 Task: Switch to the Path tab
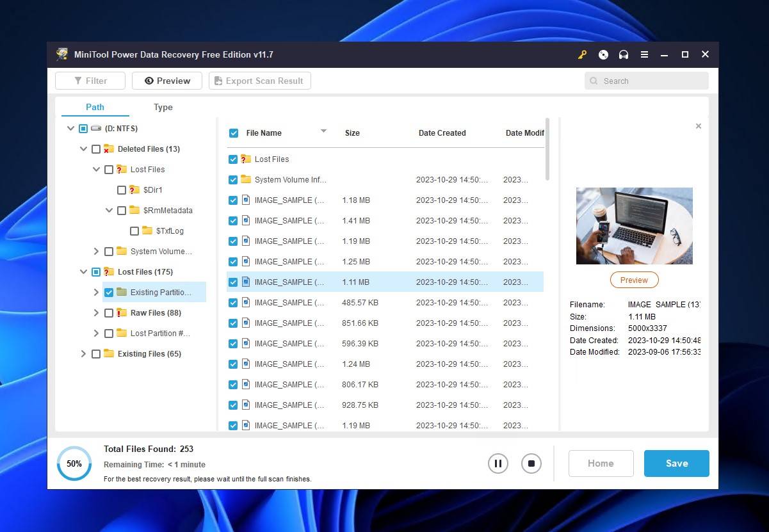(95, 107)
